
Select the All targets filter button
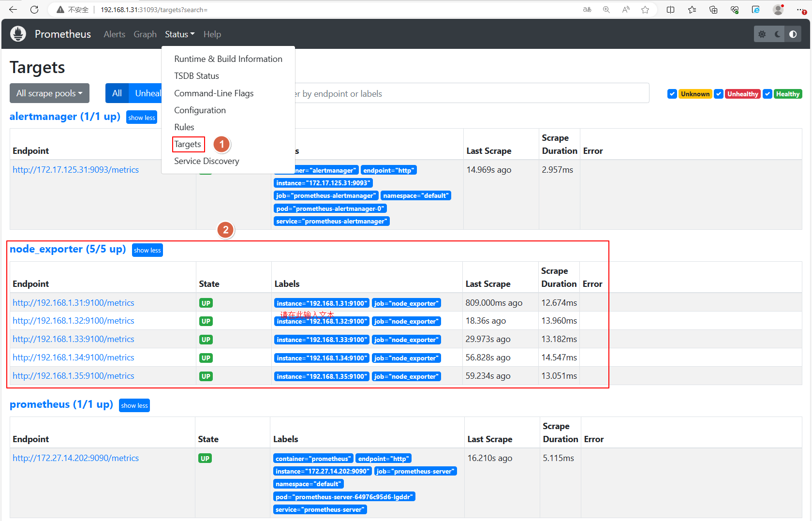pyautogui.click(x=117, y=93)
